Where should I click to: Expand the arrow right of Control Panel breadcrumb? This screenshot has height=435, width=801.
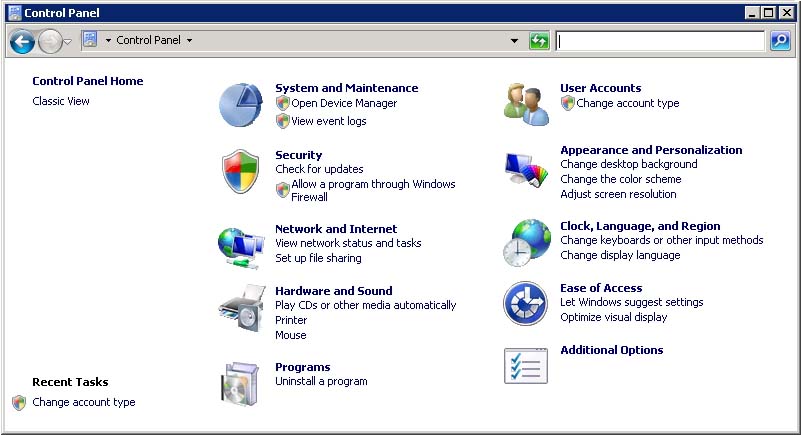point(190,40)
